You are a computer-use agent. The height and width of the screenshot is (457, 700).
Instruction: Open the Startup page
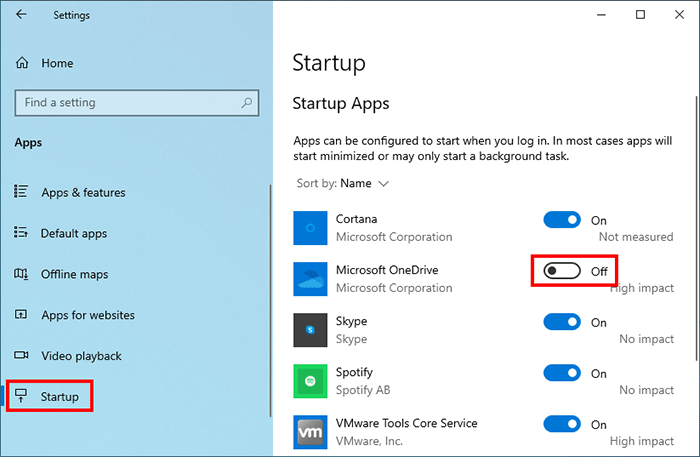pyautogui.click(x=59, y=396)
